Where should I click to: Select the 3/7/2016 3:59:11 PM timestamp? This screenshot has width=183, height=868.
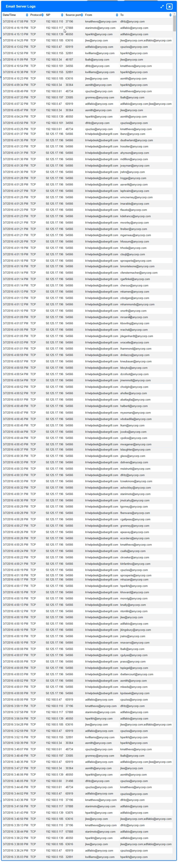point(16,706)
